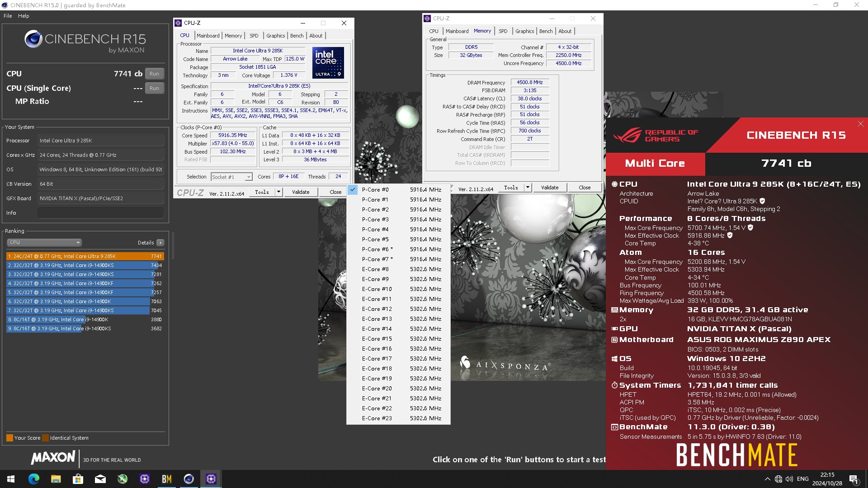Open the notification center icon
Viewport: 868px width, 488px height.
point(854,479)
